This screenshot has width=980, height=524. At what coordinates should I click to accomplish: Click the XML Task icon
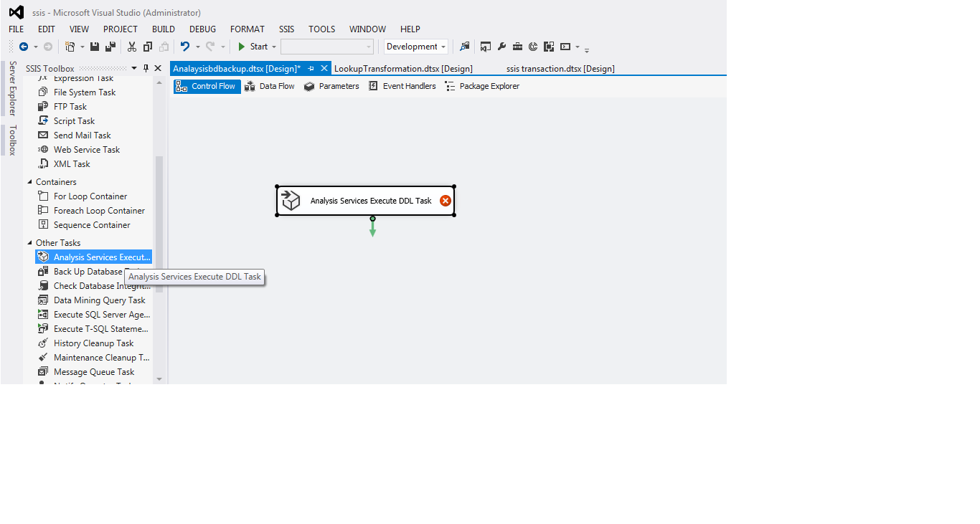tap(43, 164)
